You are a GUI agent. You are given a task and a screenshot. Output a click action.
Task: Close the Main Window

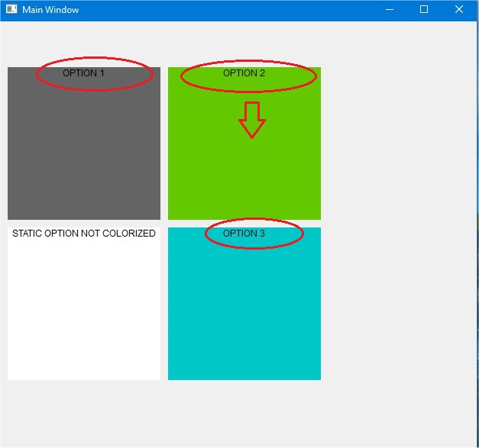(458, 10)
